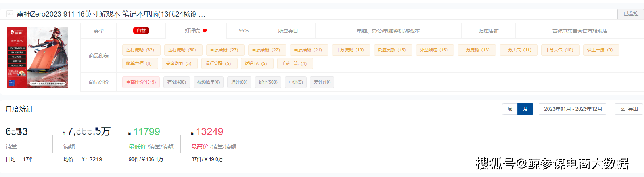
Task: Click the 最高价 label in red
Action: pyautogui.click(x=200, y=147)
